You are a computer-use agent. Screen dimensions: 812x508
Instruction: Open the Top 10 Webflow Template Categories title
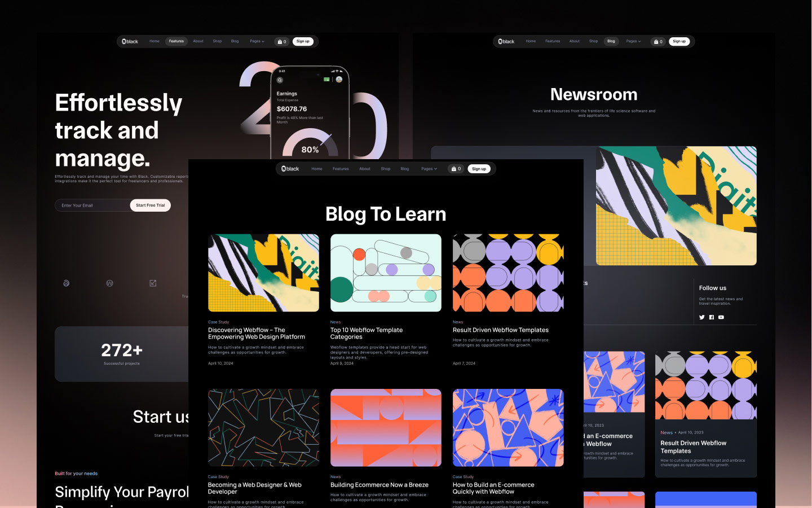tap(367, 334)
